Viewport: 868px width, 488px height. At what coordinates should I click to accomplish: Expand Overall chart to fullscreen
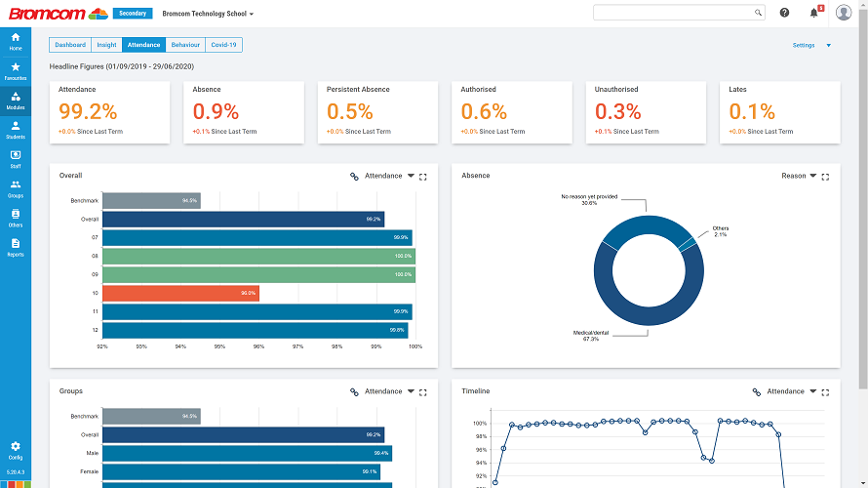[423, 177]
